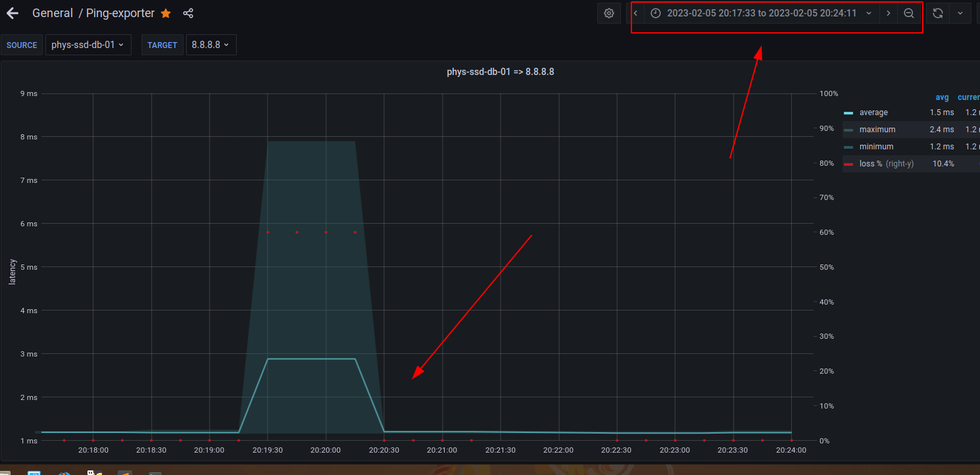Star the Ping-exporter dashboard
The image size is (980, 475).
166,13
